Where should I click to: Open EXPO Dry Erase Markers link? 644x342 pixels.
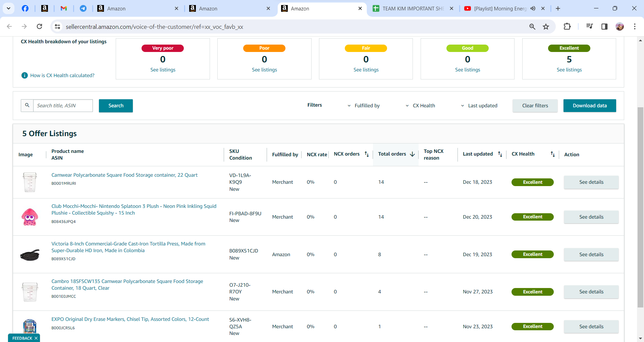coord(130,319)
